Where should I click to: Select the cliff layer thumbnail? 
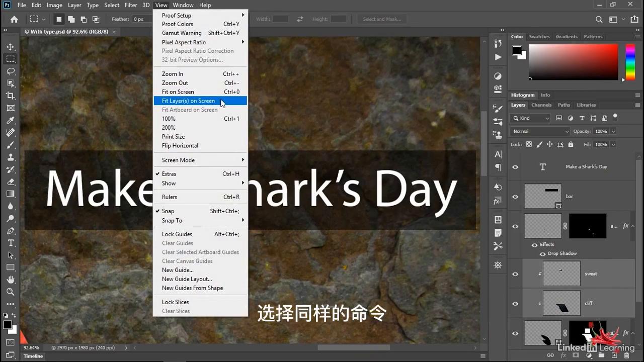(x=561, y=304)
